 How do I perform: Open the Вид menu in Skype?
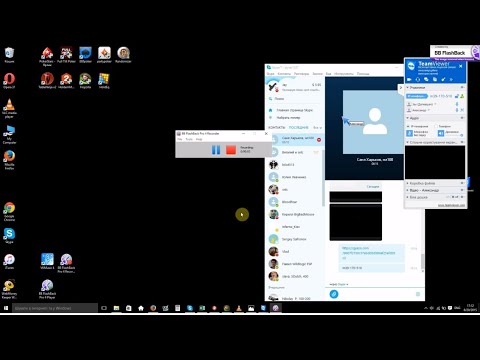click(x=328, y=73)
